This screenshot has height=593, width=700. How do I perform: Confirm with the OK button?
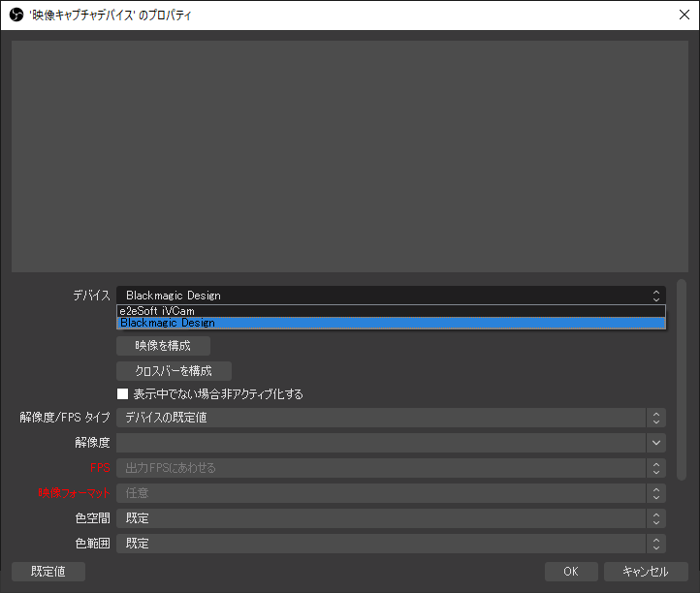click(571, 572)
